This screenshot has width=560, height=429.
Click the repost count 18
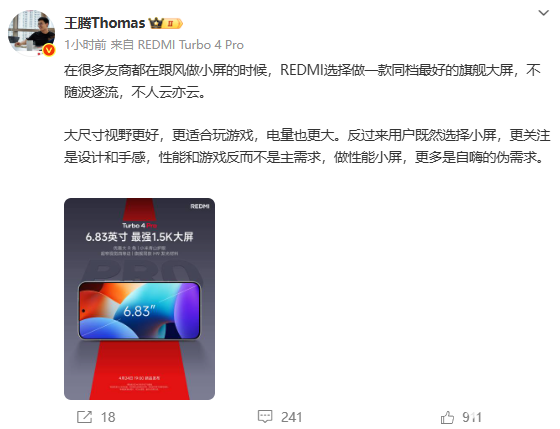[108, 417]
